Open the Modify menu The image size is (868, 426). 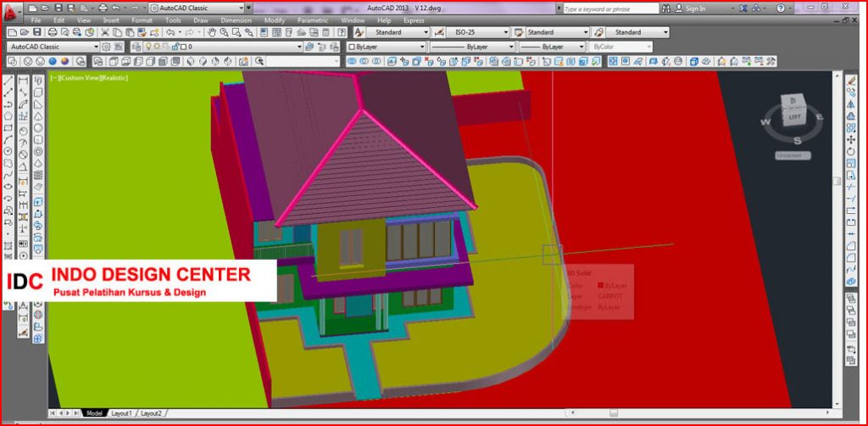275,20
